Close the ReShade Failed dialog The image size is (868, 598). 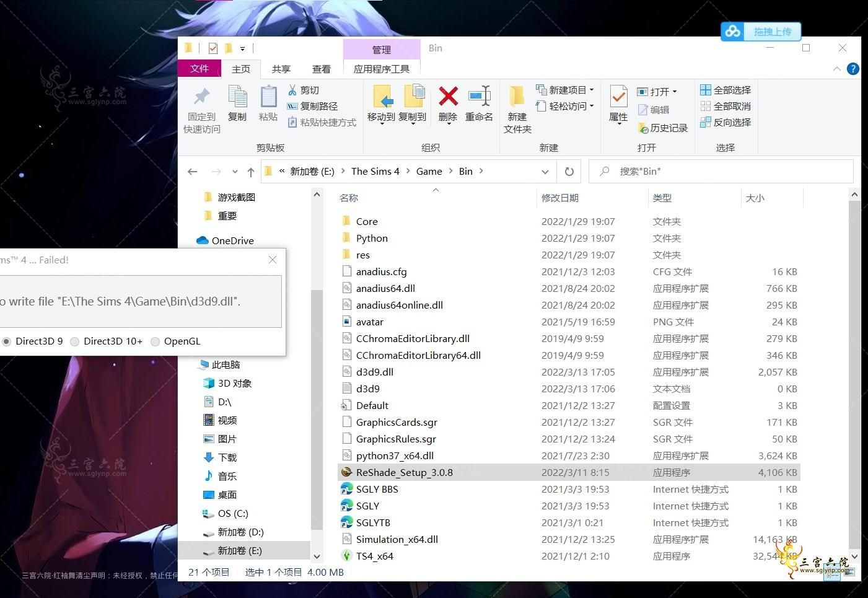coord(273,260)
